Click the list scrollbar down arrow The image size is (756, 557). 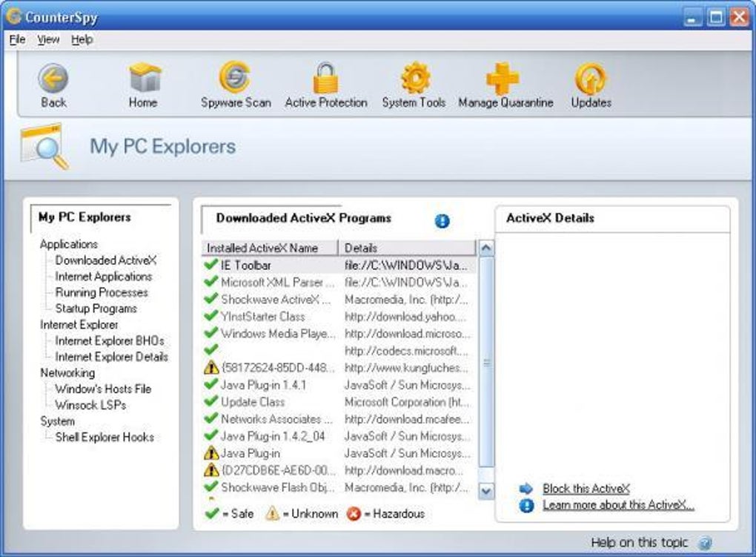486,491
